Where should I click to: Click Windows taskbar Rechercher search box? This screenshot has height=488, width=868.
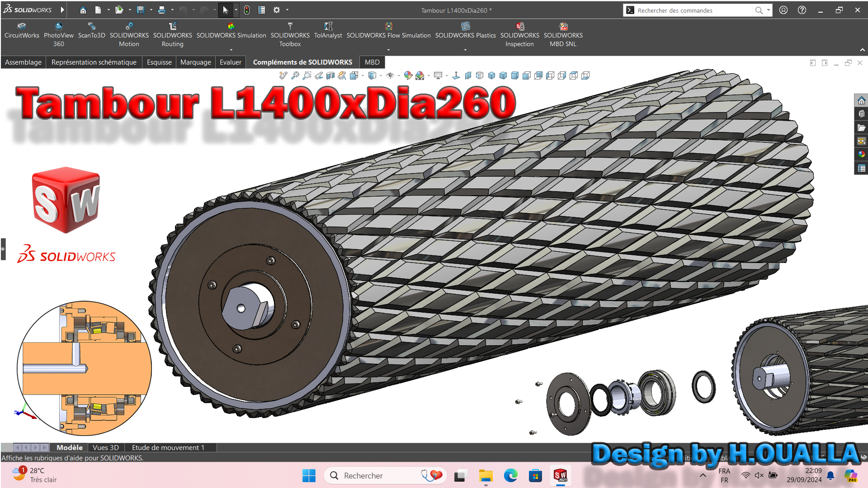(x=386, y=475)
